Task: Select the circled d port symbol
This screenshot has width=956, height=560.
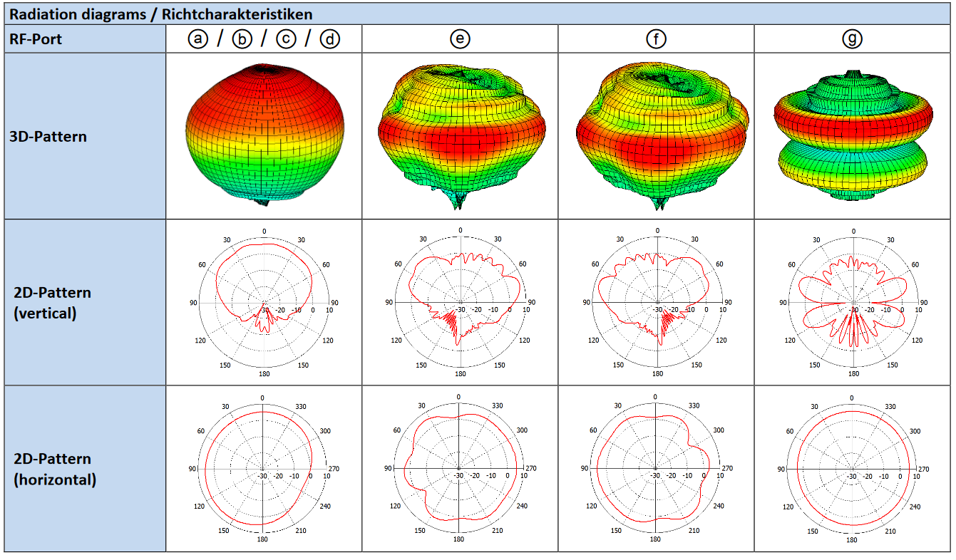Action: 329,40
